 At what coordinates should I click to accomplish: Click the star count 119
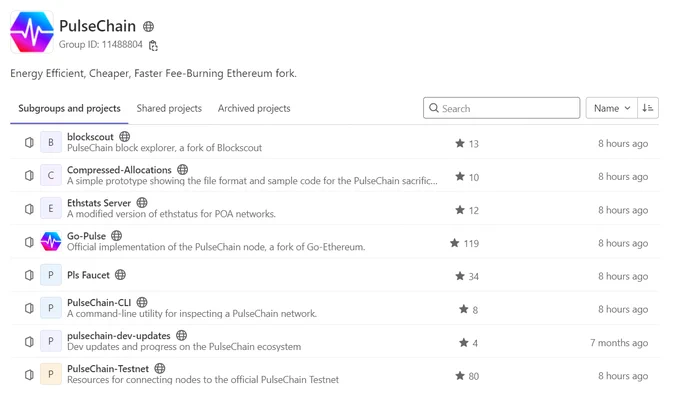coord(471,243)
